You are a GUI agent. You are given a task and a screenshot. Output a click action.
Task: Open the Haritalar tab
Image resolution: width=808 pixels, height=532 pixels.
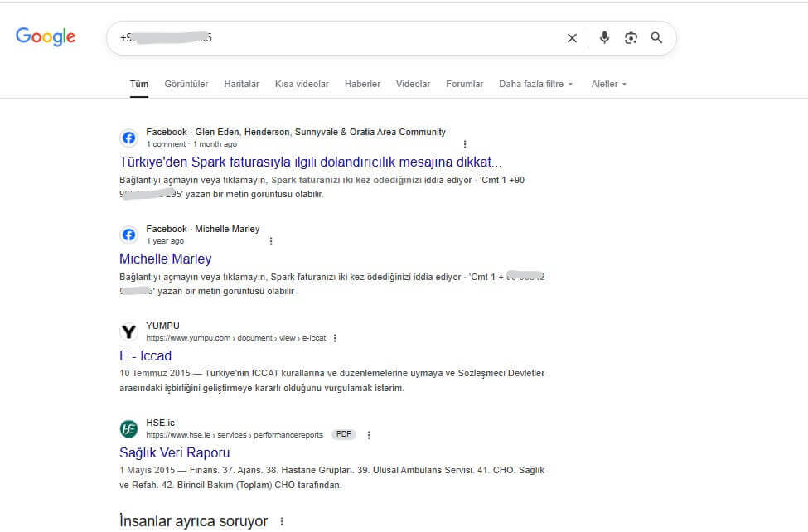[x=241, y=84]
